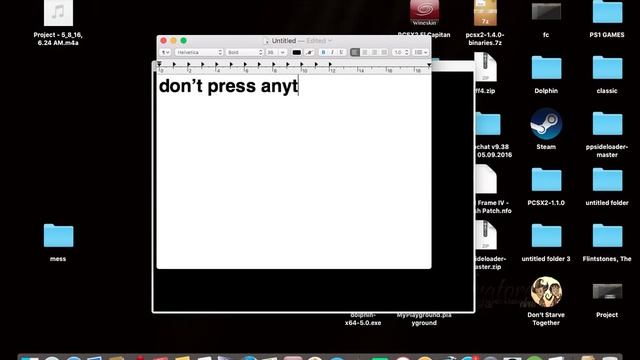Viewport: 640px width, 360px height.
Task: Click the MyPlayground.playground label
Action: [424, 319]
